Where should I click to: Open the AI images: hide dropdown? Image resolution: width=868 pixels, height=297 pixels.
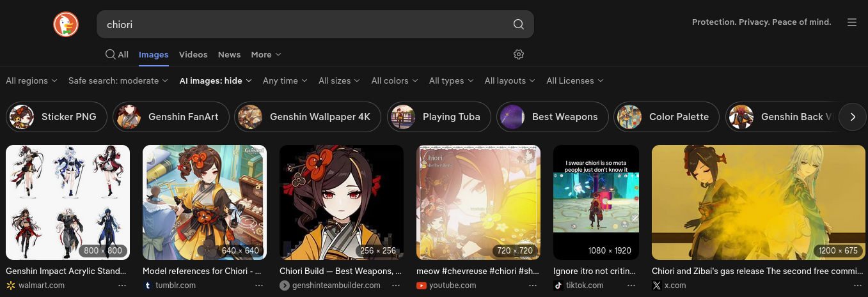[216, 80]
